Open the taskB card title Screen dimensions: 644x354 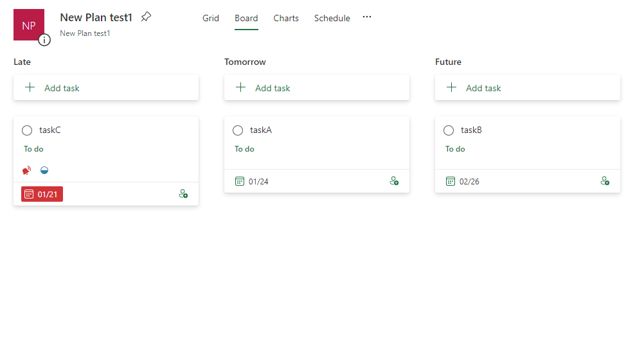click(471, 130)
